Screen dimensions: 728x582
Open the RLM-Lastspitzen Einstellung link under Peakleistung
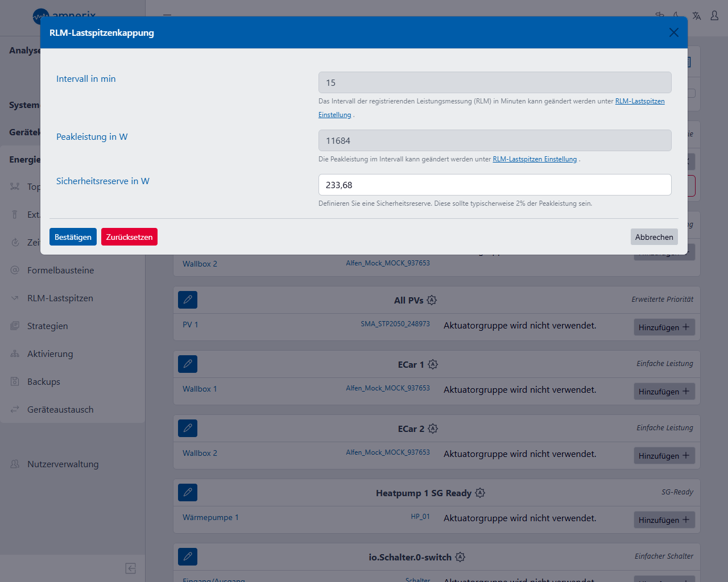coord(534,159)
